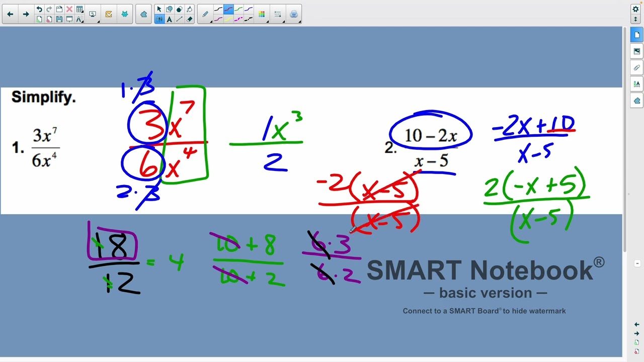
Task: Choose the black pen line style
Action: pos(218,9)
